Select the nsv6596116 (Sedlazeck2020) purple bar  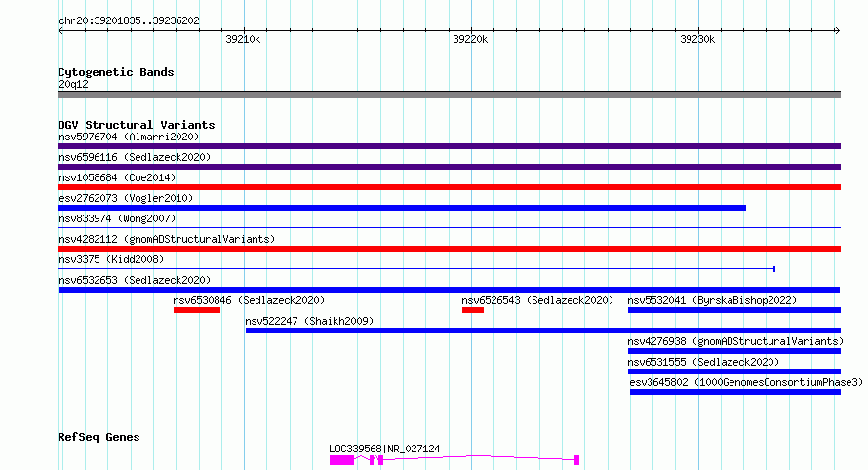click(x=449, y=167)
